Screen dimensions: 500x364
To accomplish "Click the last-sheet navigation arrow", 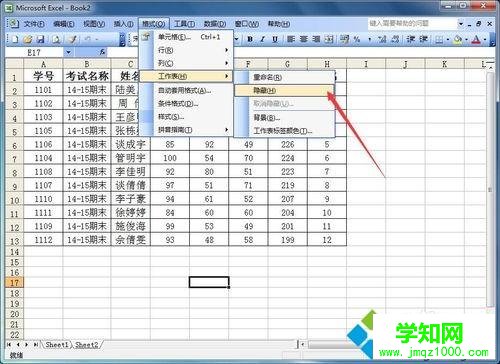I will [35, 345].
